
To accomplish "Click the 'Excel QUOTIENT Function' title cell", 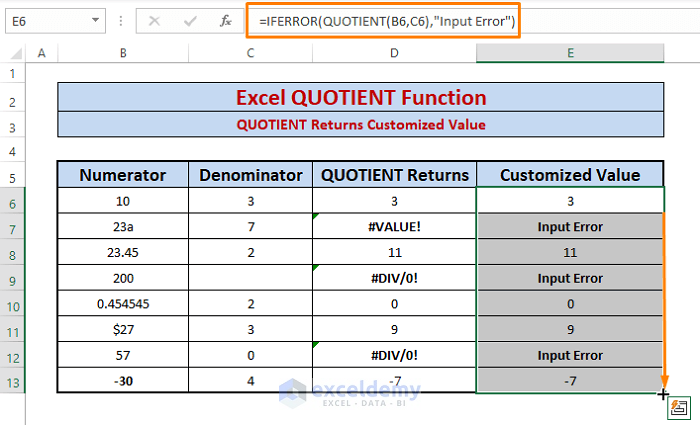I will (x=361, y=97).
